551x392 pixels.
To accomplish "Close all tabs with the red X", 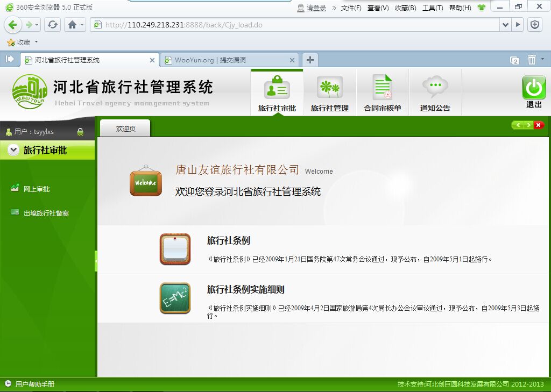I will (538, 125).
